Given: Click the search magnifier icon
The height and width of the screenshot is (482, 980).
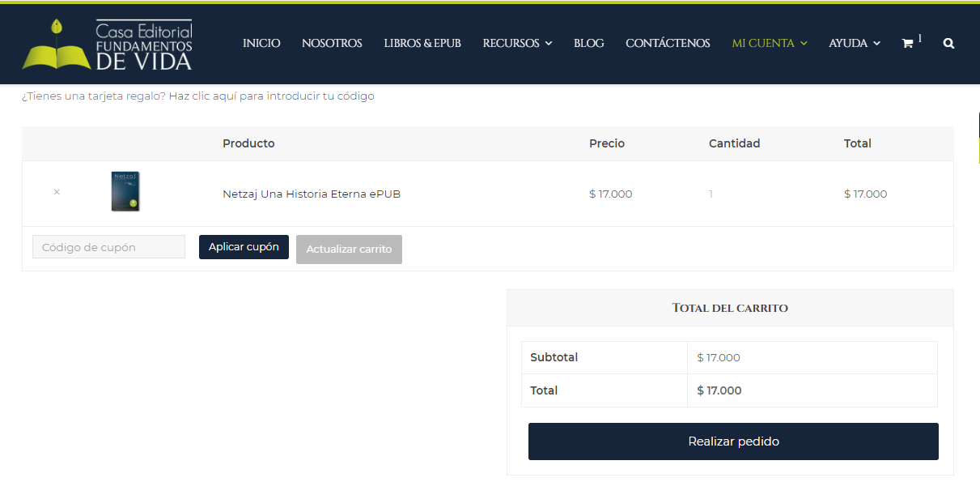Looking at the screenshot, I should pyautogui.click(x=948, y=44).
